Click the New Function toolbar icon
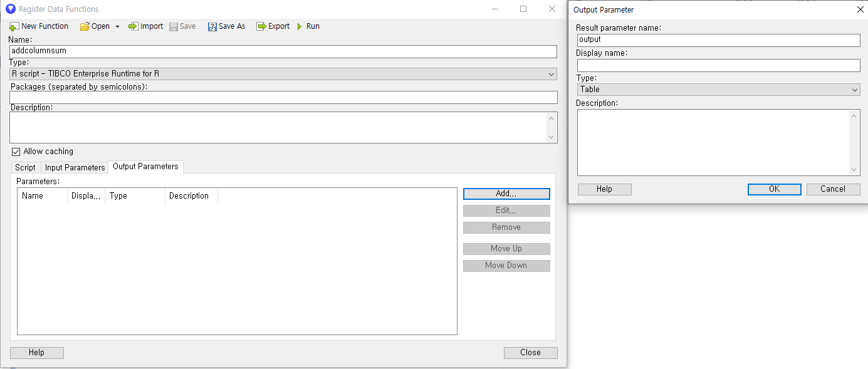Image resolution: width=868 pixels, height=369 pixels. coord(14,26)
